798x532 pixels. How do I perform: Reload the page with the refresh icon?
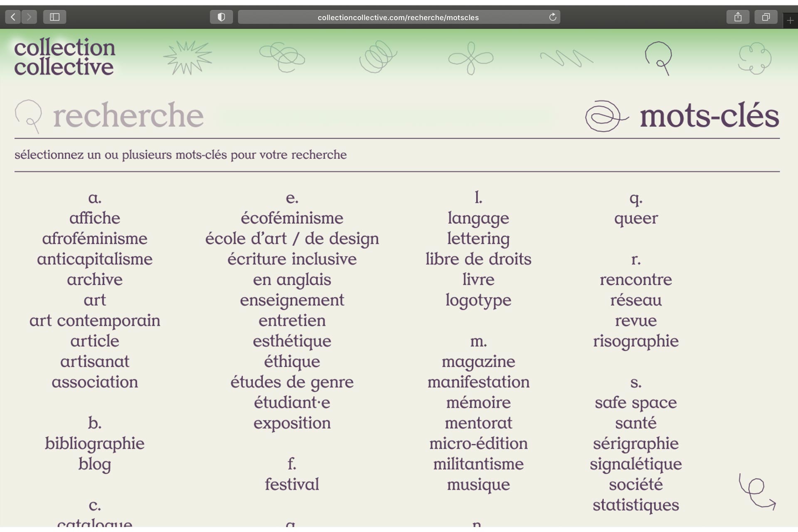552,17
